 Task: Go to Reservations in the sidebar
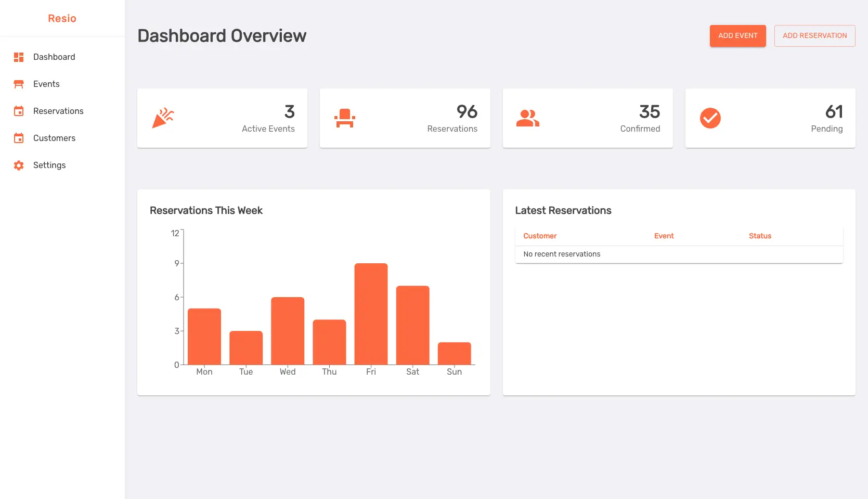58,111
